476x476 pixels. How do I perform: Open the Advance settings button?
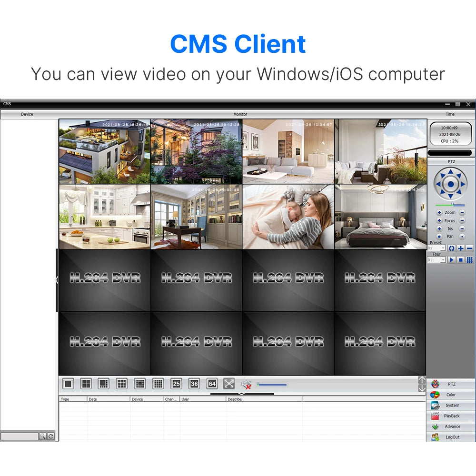pos(451,426)
